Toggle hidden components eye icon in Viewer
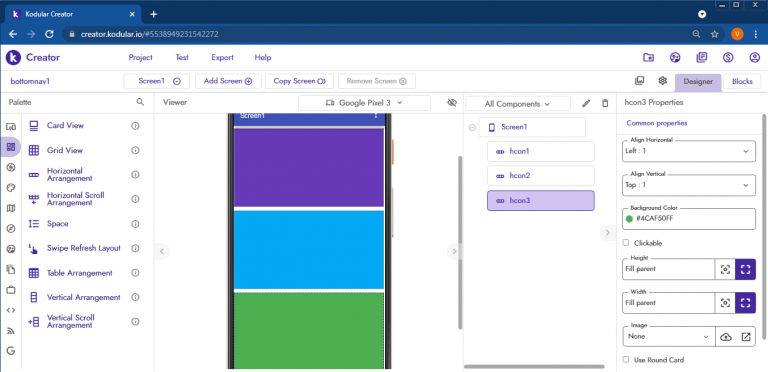The image size is (768, 372). tap(452, 102)
